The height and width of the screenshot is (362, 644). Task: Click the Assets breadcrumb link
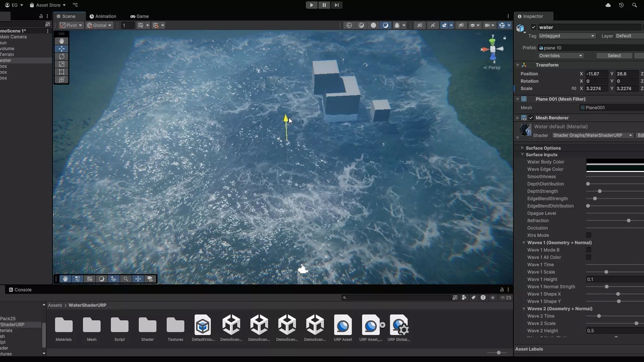coord(55,305)
